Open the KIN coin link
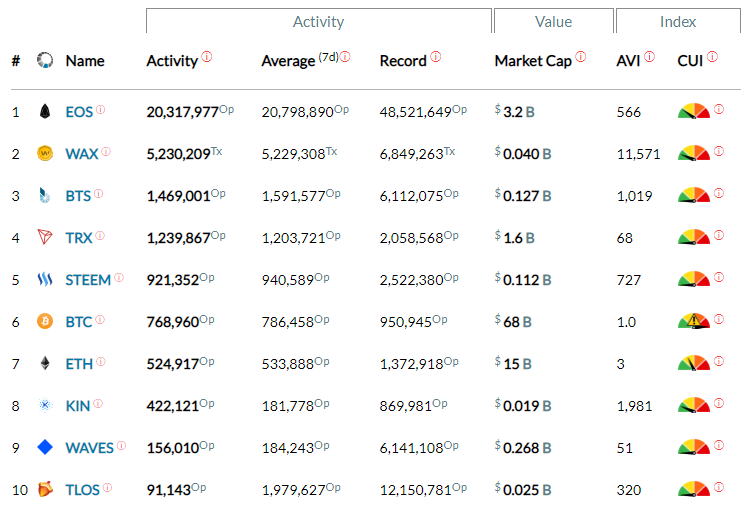The width and height of the screenshot is (741, 512). pos(78,405)
